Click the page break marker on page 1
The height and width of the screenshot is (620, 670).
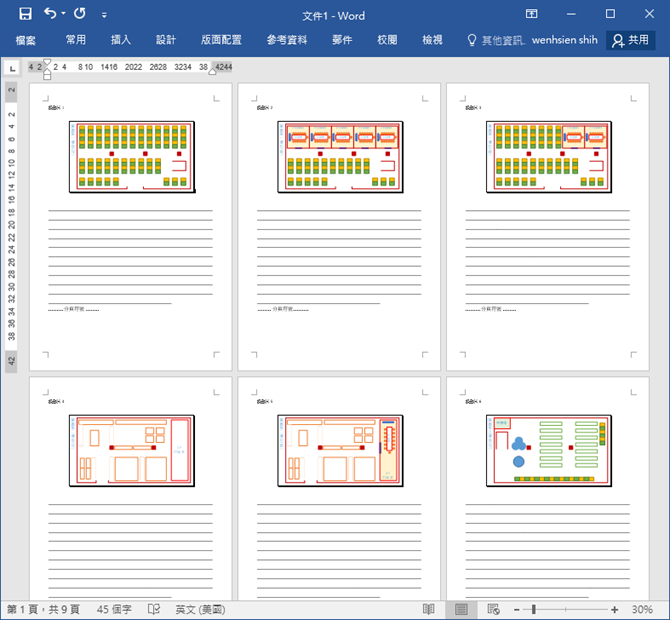[x=74, y=309]
